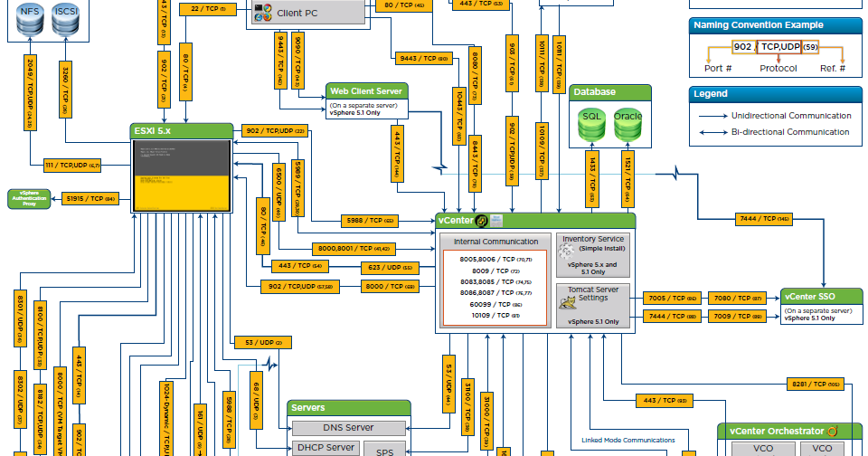The height and width of the screenshot is (456, 868).
Task: Click the 53 / UDP (2) horizontal label
Action: (263, 342)
